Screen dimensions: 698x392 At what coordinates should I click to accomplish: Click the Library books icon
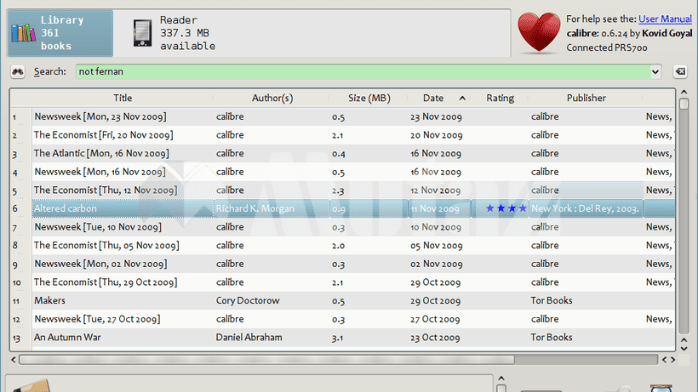coord(23,33)
